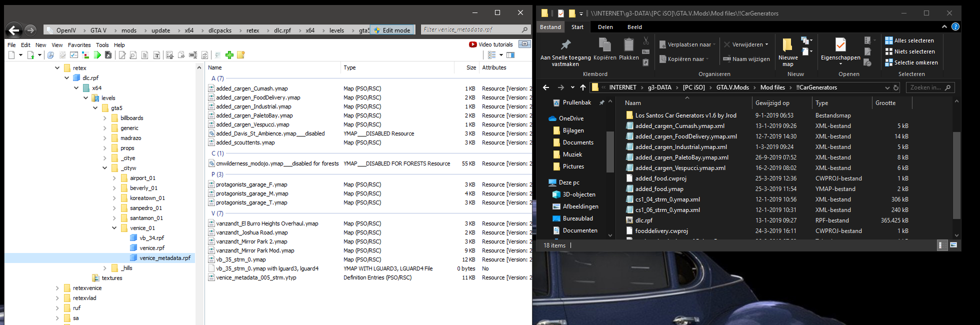The image size is (980, 325).
Task: Click the new blank file icon in OpenIV toolbar
Action: 11,55
